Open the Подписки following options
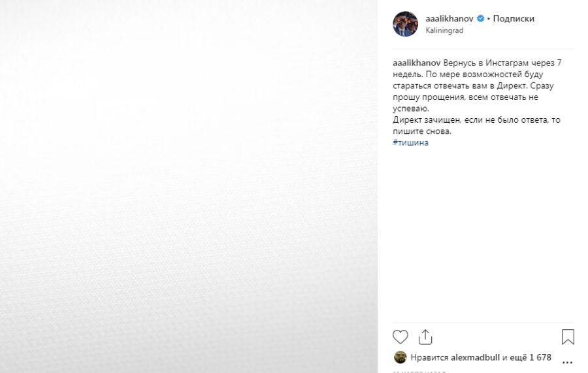 tap(514, 19)
